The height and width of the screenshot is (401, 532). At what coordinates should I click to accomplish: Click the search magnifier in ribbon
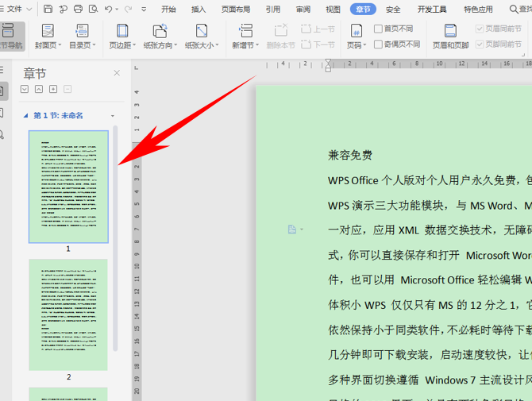(x=514, y=10)
